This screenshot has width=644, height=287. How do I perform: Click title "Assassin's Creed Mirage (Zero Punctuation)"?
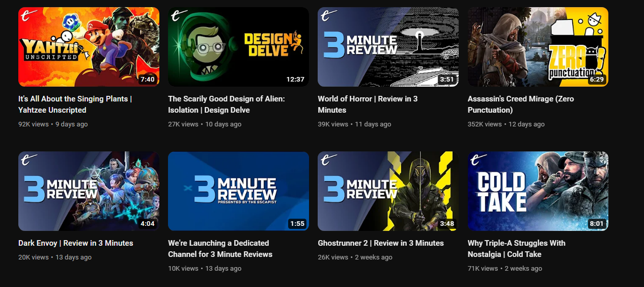(521, 105)
